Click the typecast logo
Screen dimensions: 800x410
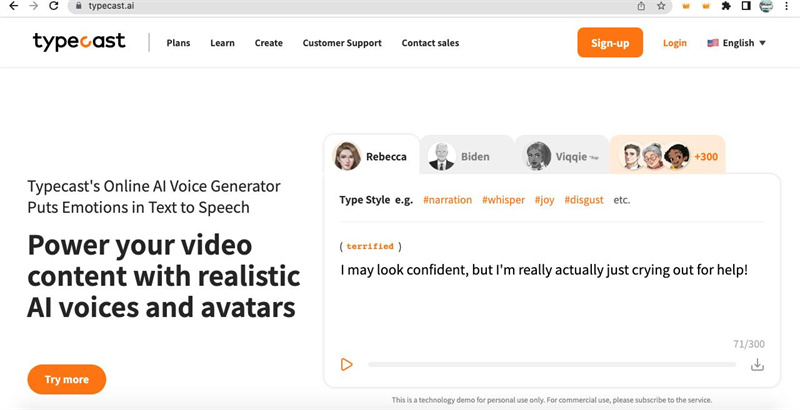click(79, 42)
